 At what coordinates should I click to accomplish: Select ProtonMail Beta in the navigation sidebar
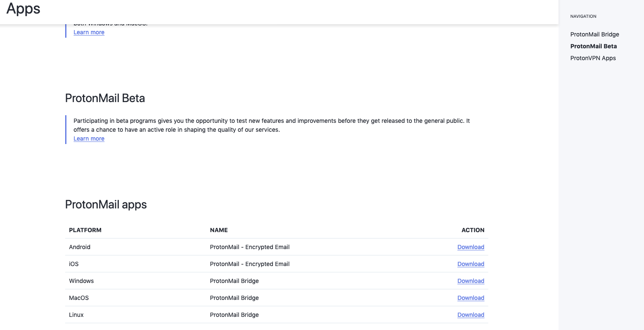[x=593, y=46]
